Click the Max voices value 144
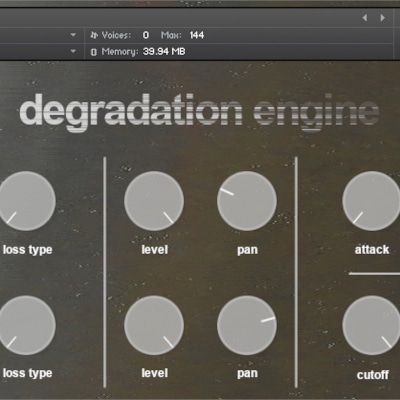Screen dimensions: 400x400 197,35
